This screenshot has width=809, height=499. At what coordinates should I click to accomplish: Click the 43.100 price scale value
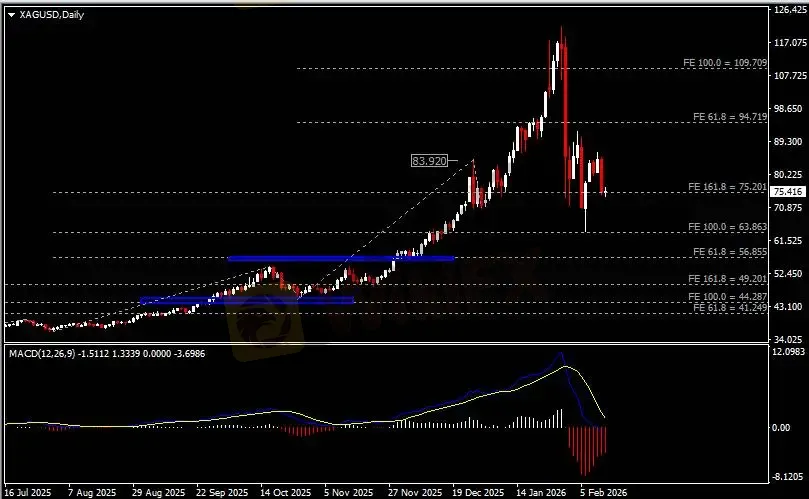tap(787, 307)
